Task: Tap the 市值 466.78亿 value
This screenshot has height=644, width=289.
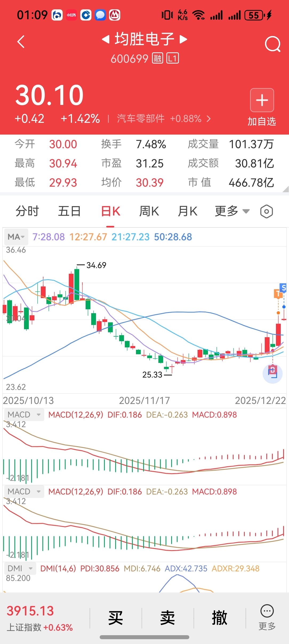Action: pyautogui.click(x=251, y=183)
